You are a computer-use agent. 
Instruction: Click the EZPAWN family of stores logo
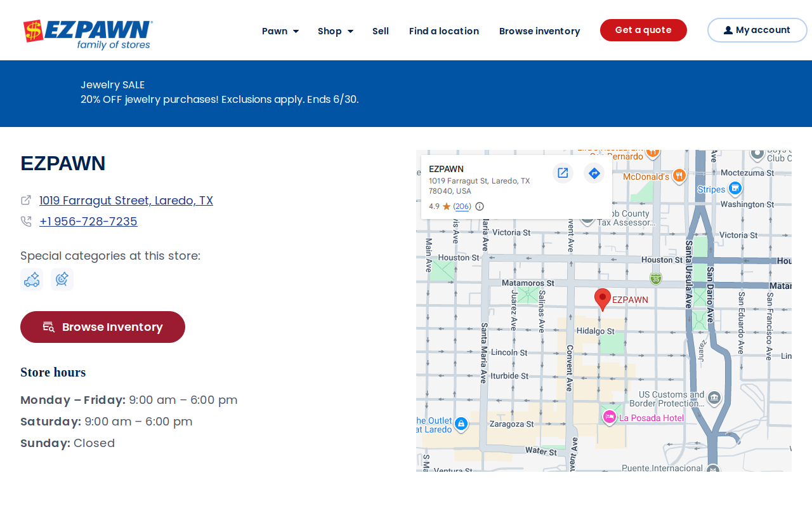click(x=88, y=34)
